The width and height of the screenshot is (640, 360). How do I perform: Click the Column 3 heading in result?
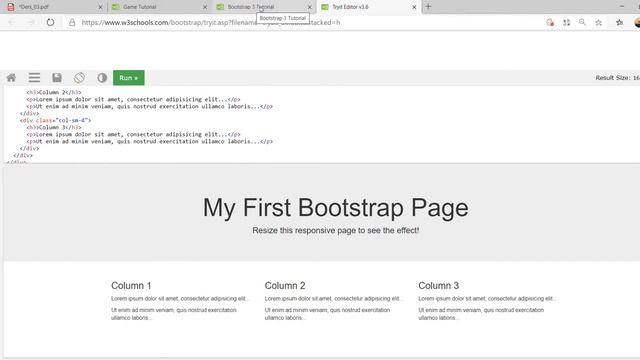(438, 285)
